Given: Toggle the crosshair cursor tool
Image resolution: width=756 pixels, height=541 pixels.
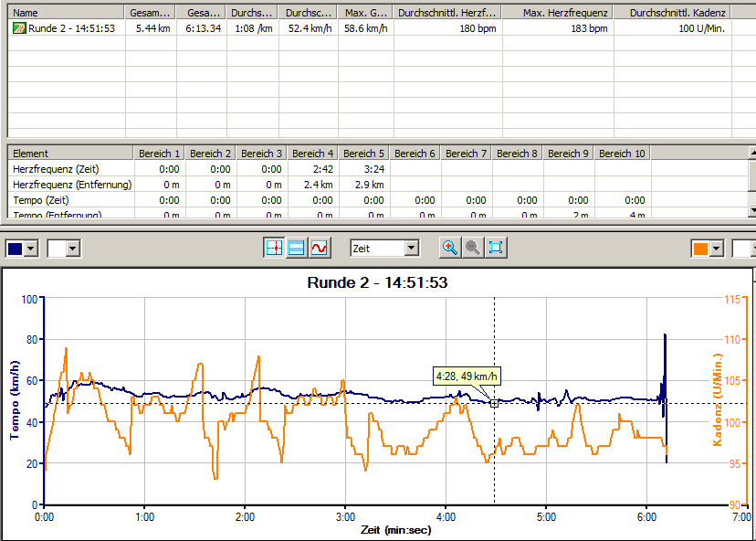Looking at the screenshot, I should click(274, 248).
